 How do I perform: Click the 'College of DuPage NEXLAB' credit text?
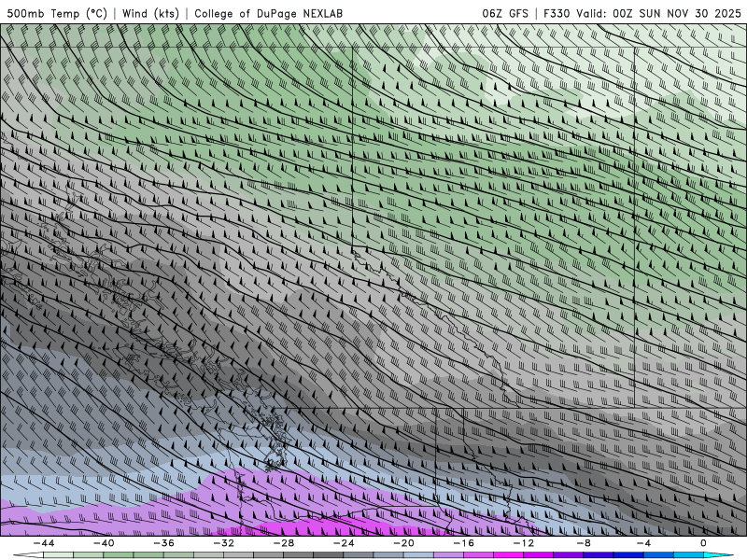click(268, 13)
